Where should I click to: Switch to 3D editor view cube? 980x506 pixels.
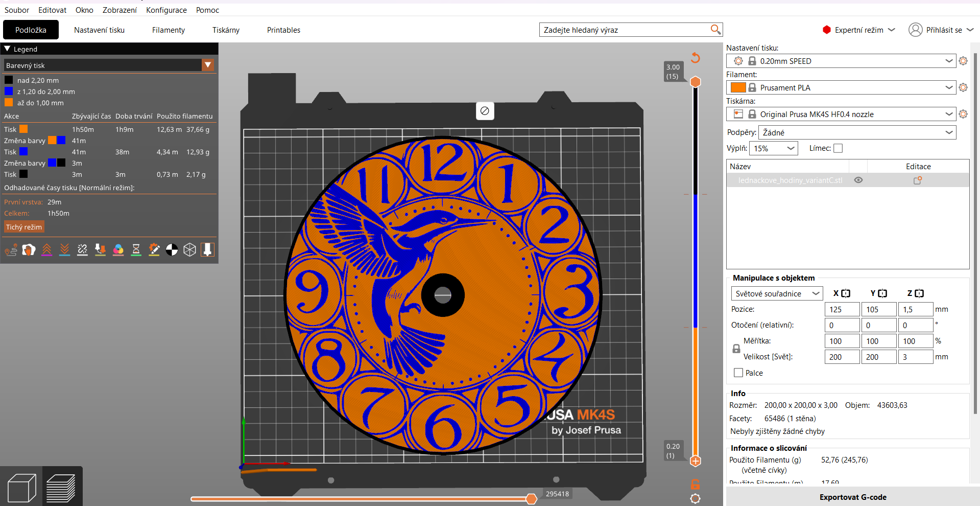(x=22, y=488)
